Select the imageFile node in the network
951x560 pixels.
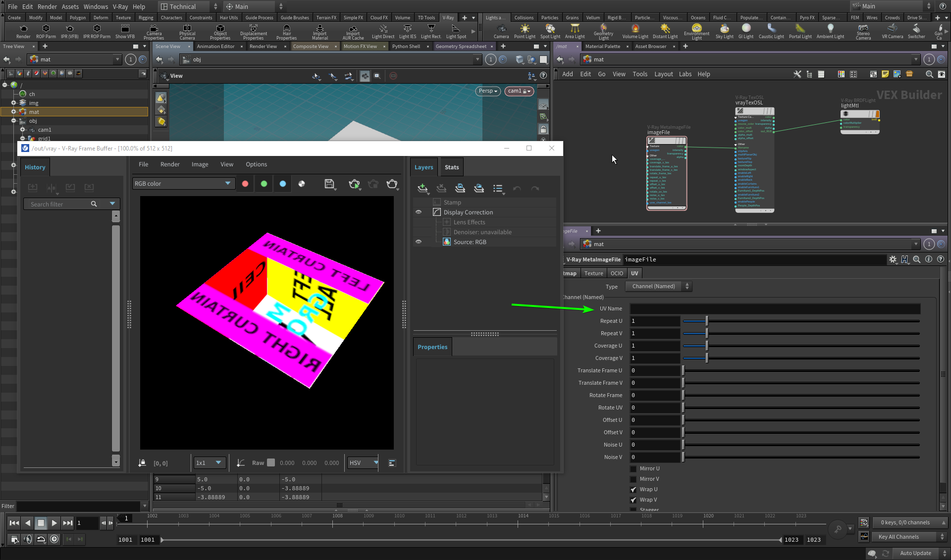(667, 173)
